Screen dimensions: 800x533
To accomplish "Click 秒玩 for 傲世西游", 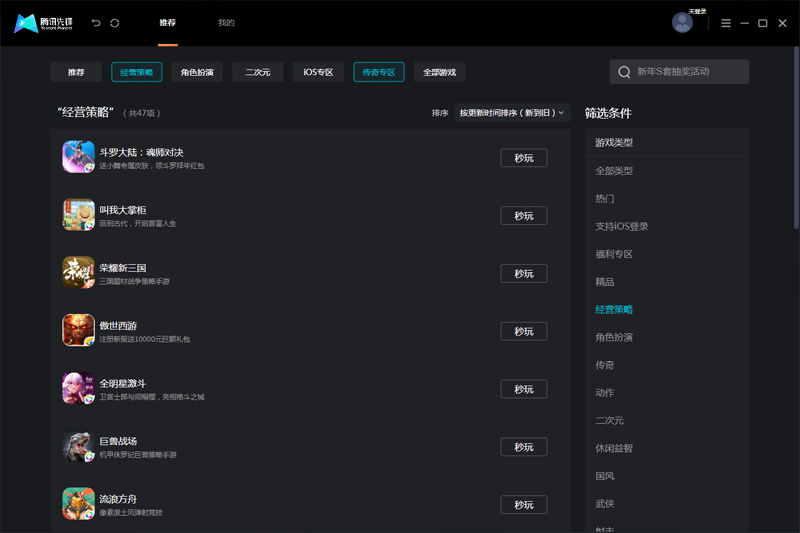I will coord(523,332).
